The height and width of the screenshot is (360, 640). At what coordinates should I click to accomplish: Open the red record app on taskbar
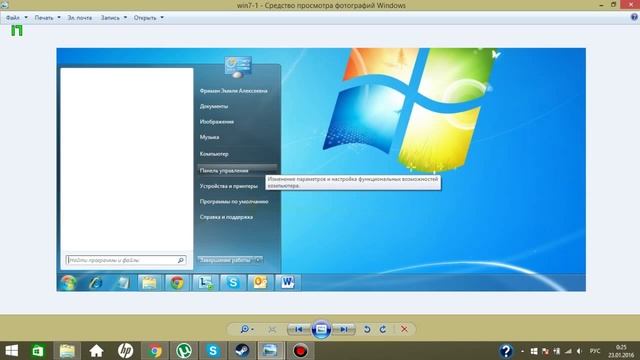point(300,351)
